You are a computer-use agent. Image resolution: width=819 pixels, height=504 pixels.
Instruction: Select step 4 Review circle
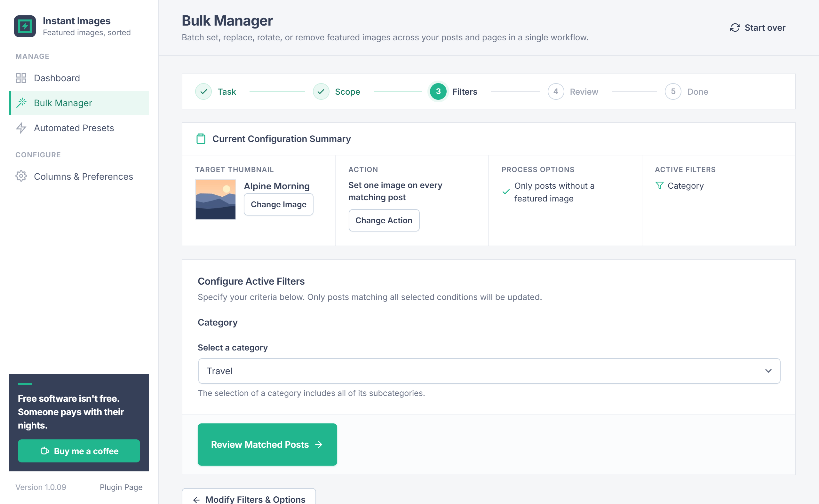click(x=556, y=91)
